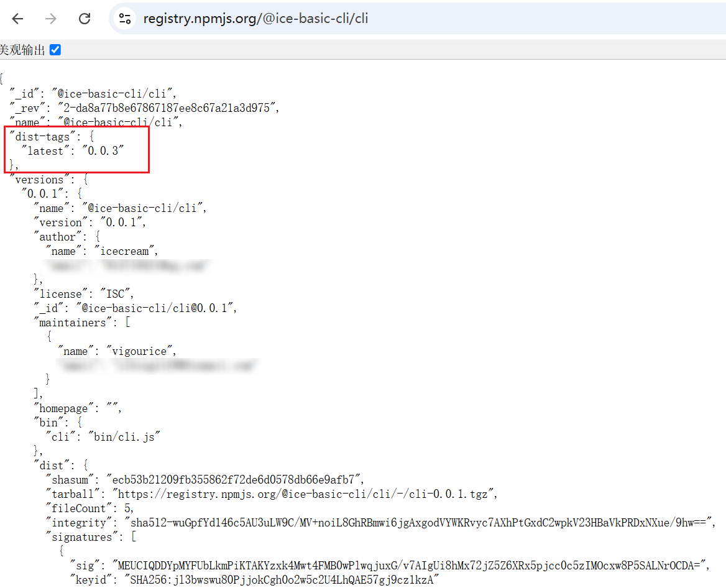Click the "version": "0.0.1" line

tap(90, 223)
